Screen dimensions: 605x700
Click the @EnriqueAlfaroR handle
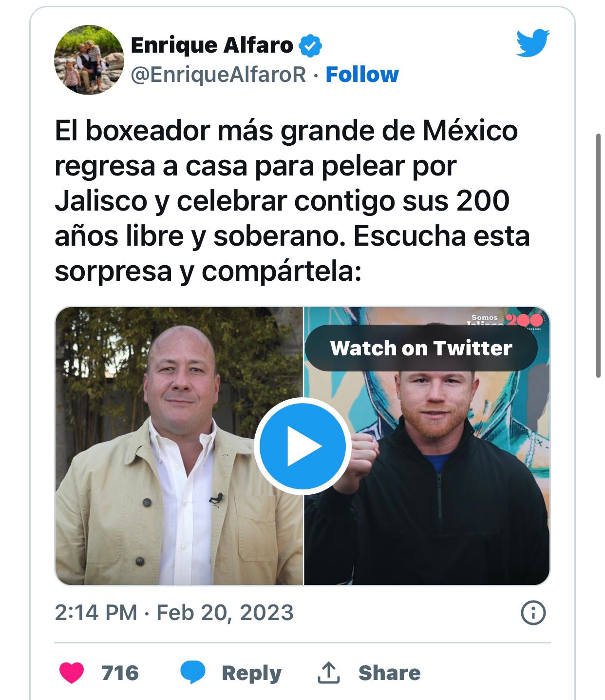coord(218,75)
